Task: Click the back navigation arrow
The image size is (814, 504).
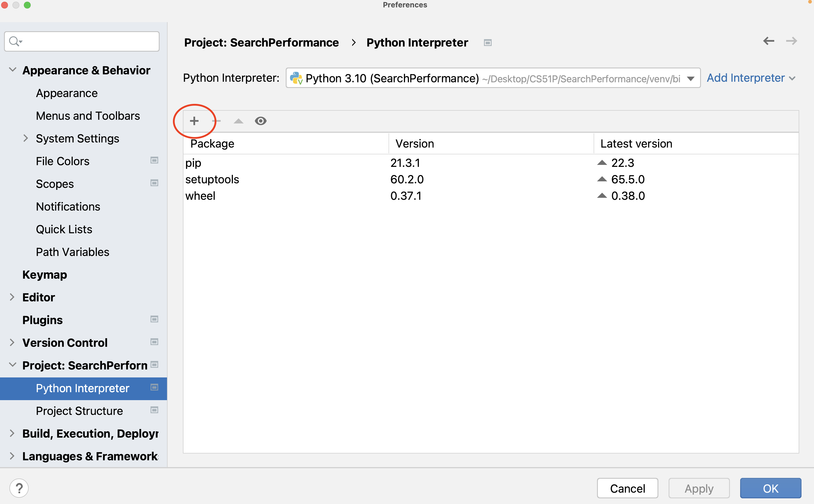Action: click(769, 41)
